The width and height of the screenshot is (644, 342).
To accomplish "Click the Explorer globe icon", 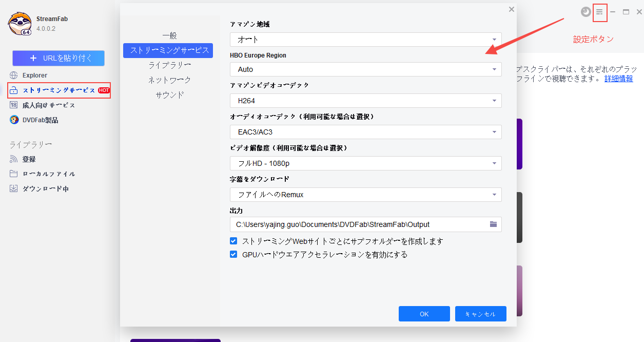I will click(x=13, y=75).
